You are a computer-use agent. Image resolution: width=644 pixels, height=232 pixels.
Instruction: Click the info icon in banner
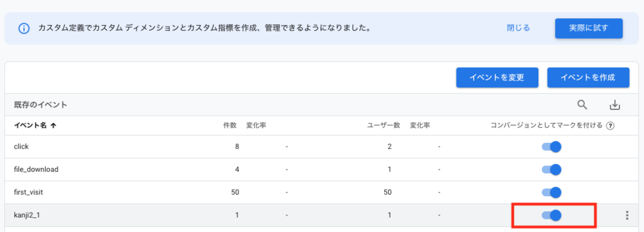click(x=24, y=28)
